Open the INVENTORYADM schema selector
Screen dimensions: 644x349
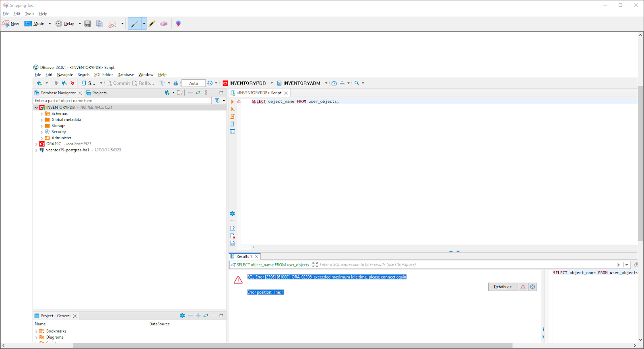(x=302, y=83)
